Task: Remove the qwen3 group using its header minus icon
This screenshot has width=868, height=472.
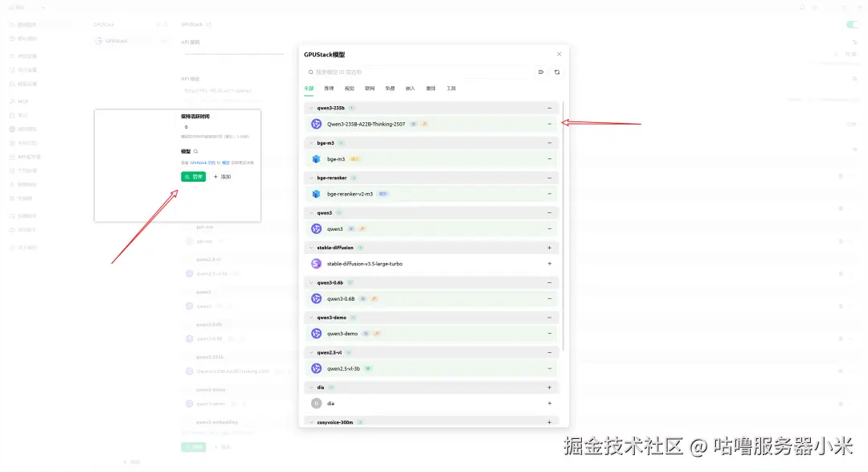Action: 550,213
